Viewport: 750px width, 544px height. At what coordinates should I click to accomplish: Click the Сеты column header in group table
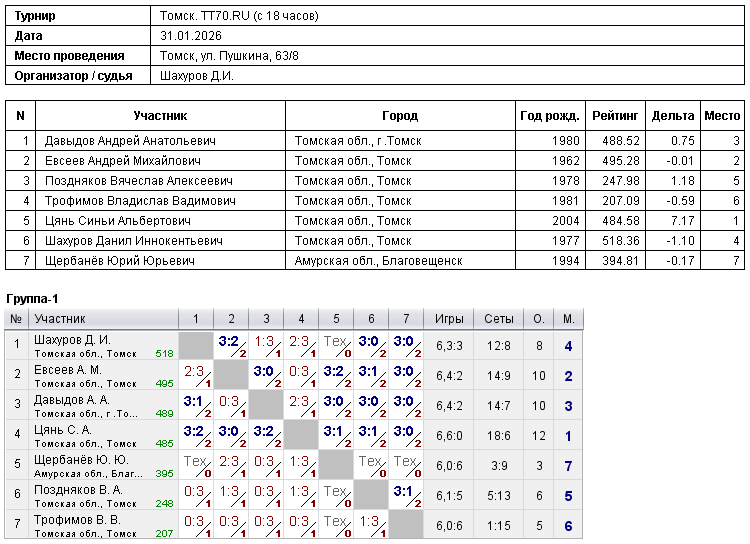click(x=500, y=319)
